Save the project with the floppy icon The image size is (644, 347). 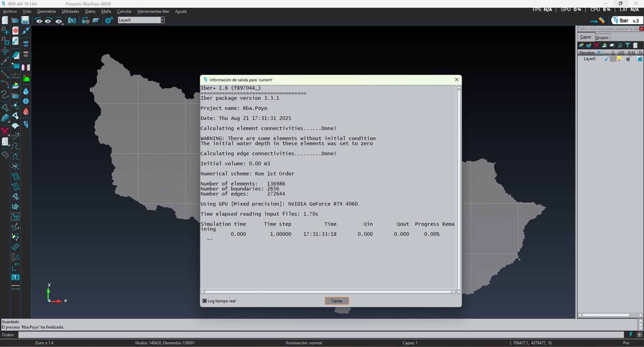[x=25, y=20]
